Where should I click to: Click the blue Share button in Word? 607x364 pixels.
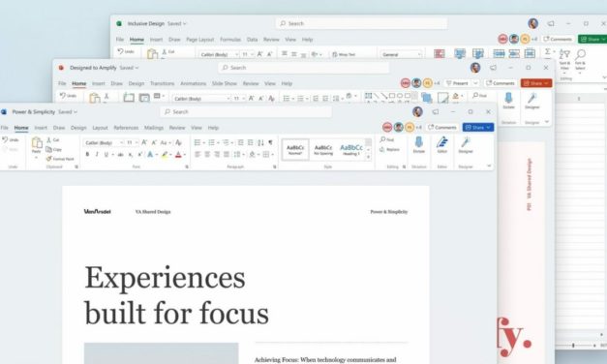[x=478, y=128]
